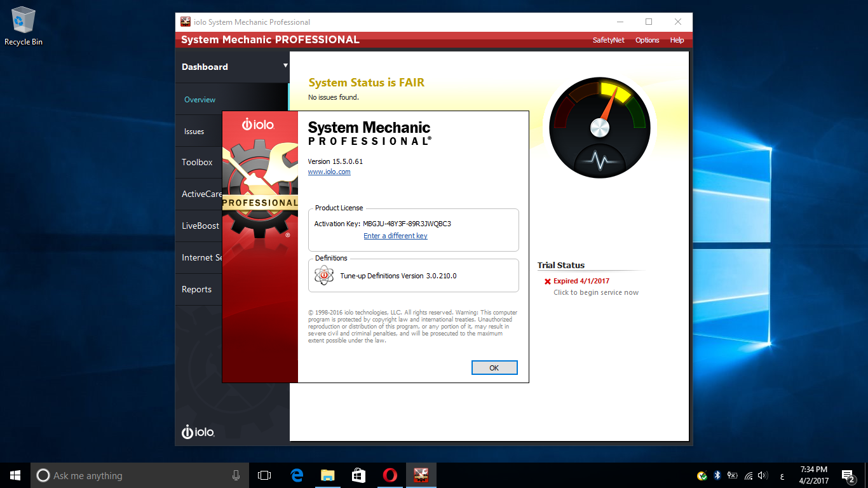Open the clock showing 7:34 PM

[813, 475]
